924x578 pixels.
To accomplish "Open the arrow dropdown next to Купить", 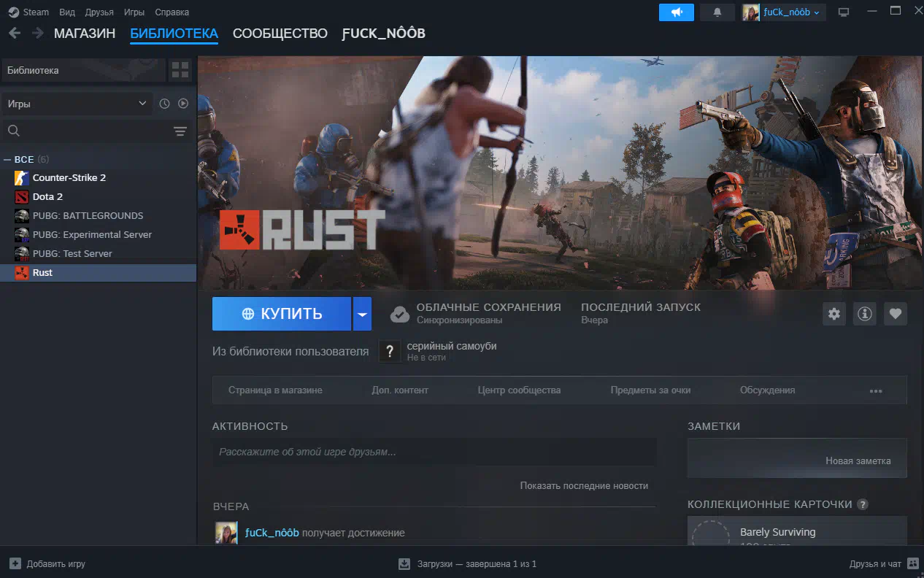I will tap(363, 314).
